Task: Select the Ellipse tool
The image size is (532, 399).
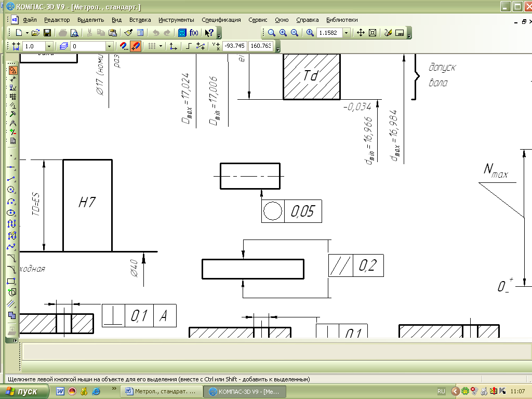Action: pos(11,212)
